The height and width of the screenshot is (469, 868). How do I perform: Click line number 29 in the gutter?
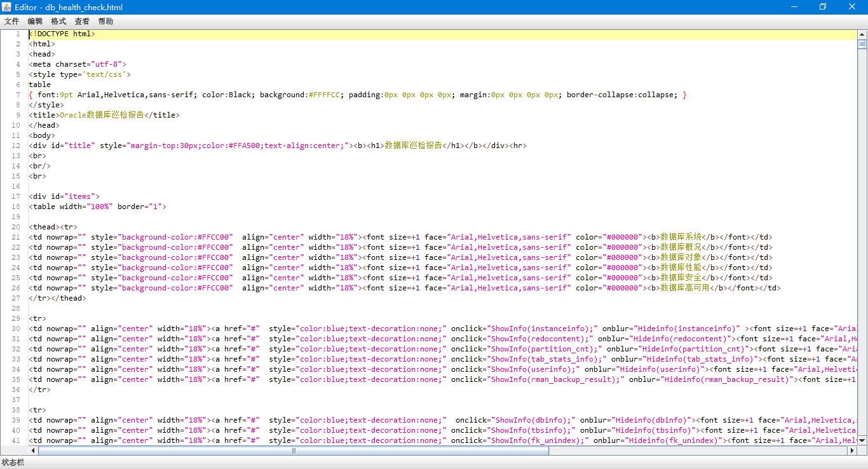tap(16, 318)
